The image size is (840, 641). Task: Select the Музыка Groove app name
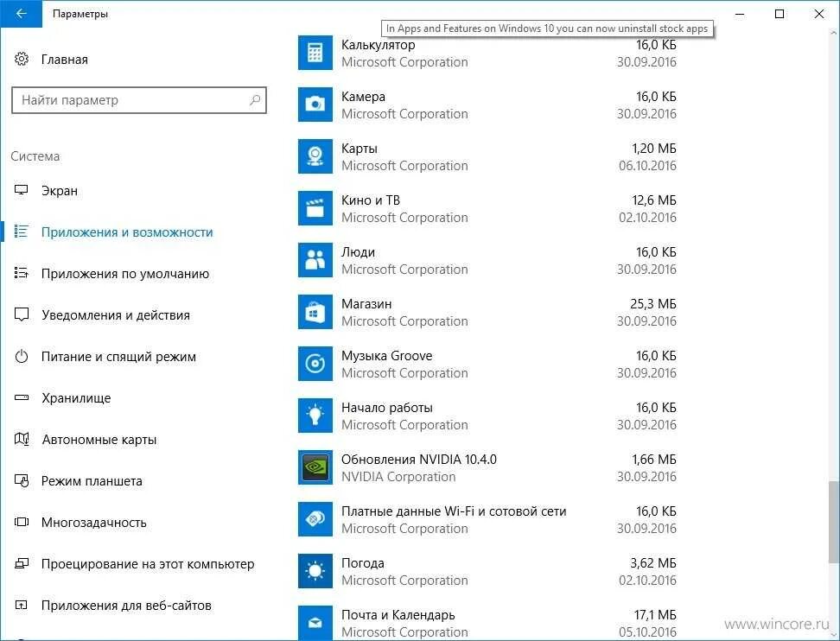tap(387, 356)
